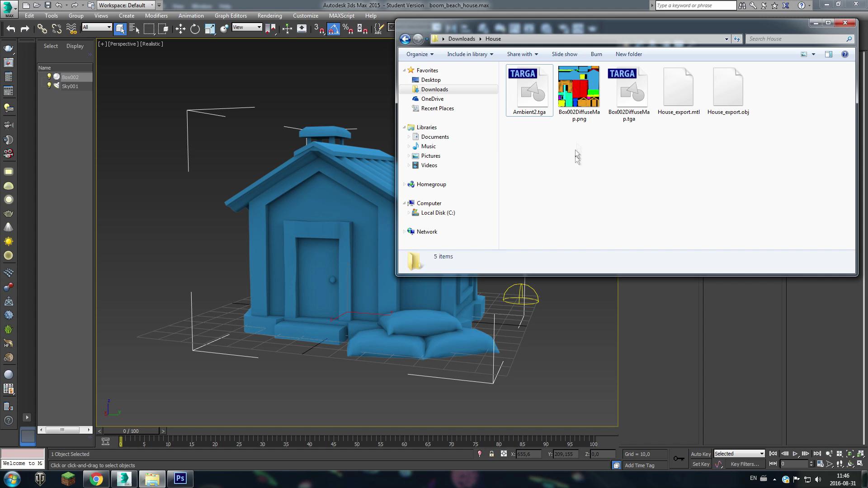
Task: Click the Percent Snap toggle icon
Action: (x=348, y=29)
